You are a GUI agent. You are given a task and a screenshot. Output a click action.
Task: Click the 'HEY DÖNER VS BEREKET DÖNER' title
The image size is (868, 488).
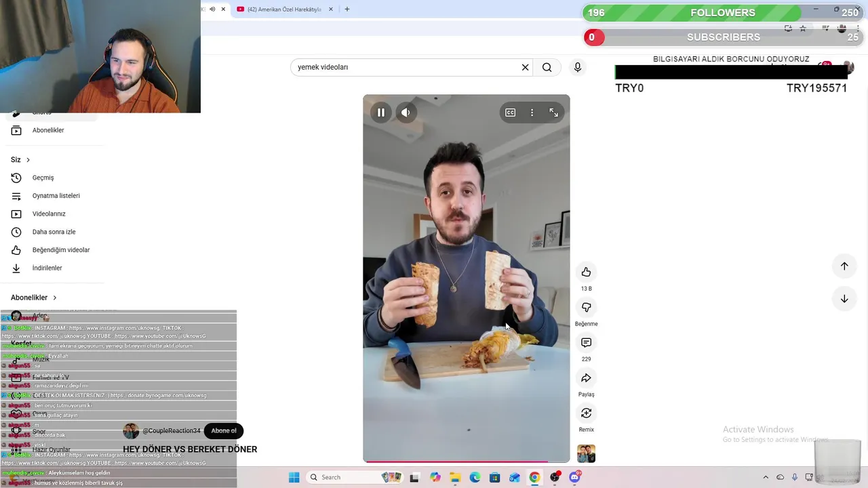(190, 449)
